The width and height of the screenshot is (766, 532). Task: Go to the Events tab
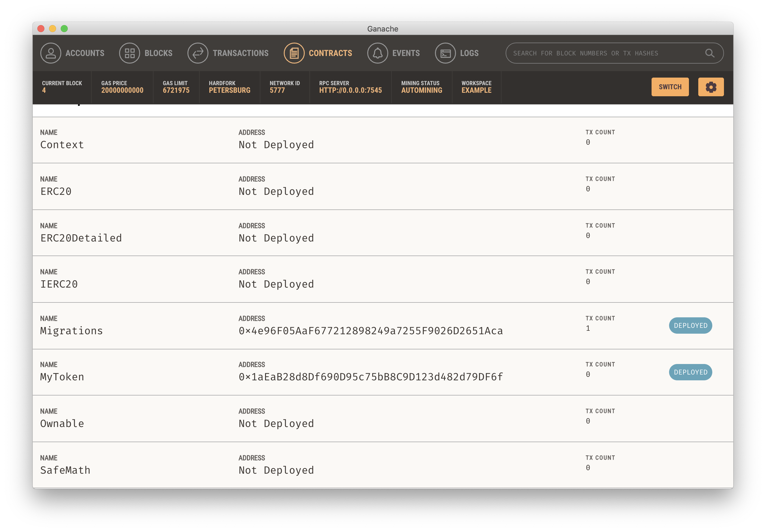406,53
